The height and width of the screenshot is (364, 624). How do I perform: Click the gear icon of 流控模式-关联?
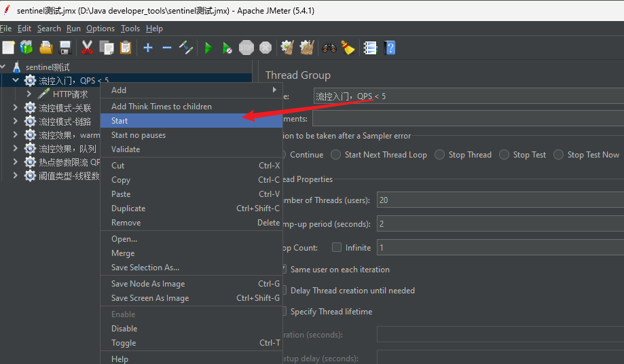click(x=31, y=108)
